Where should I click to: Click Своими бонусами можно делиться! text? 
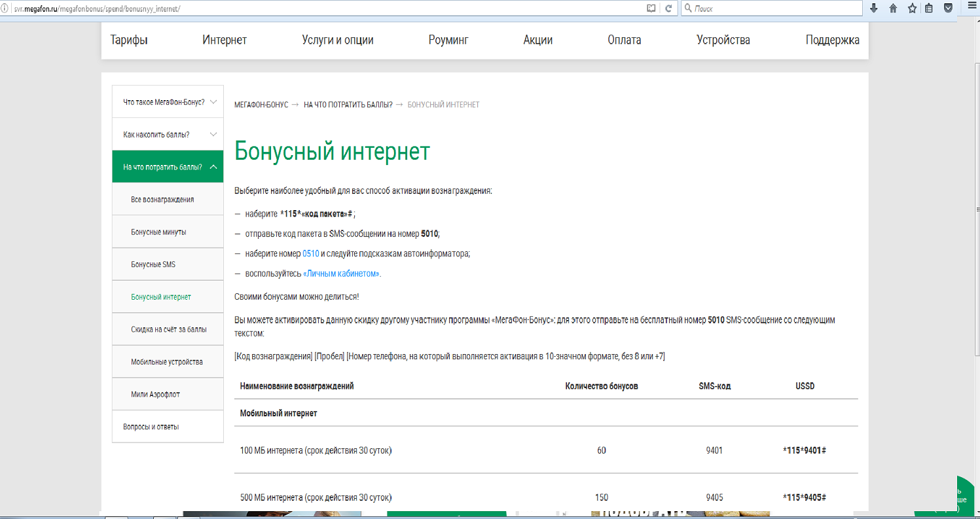click(297, 296)
